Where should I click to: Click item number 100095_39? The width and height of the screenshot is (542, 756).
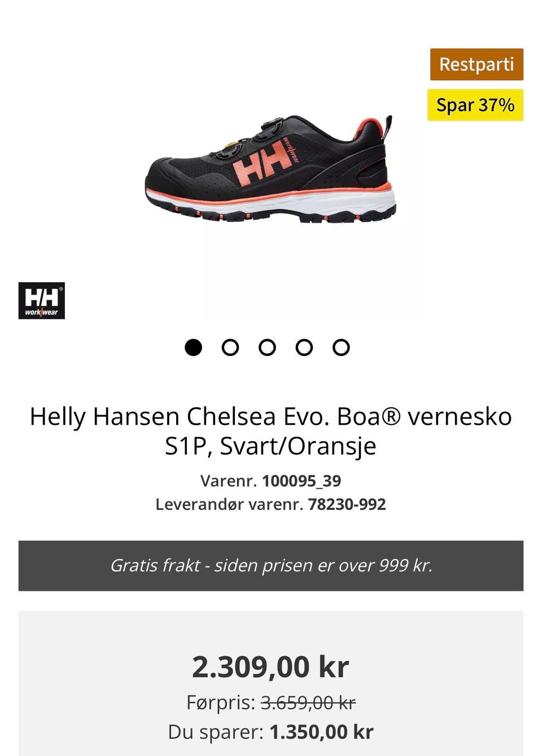301,481
